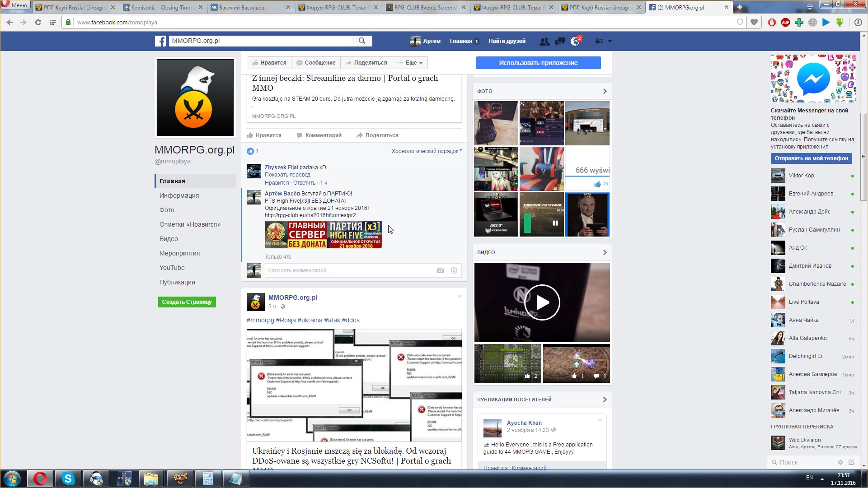The width and height of the screenshot is (868, 488).
Task: Open emoji picker in comment box
Action: pos(454,270)
